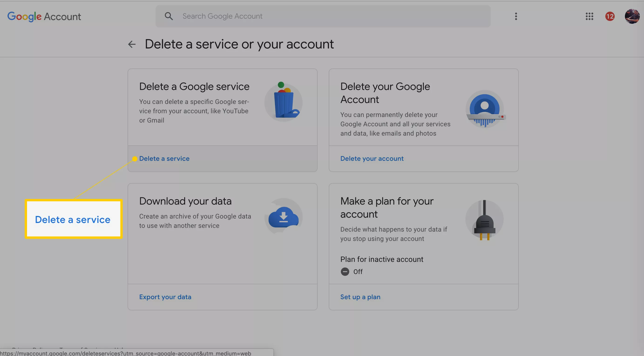Open the Google apps grid

coord(589,17)
